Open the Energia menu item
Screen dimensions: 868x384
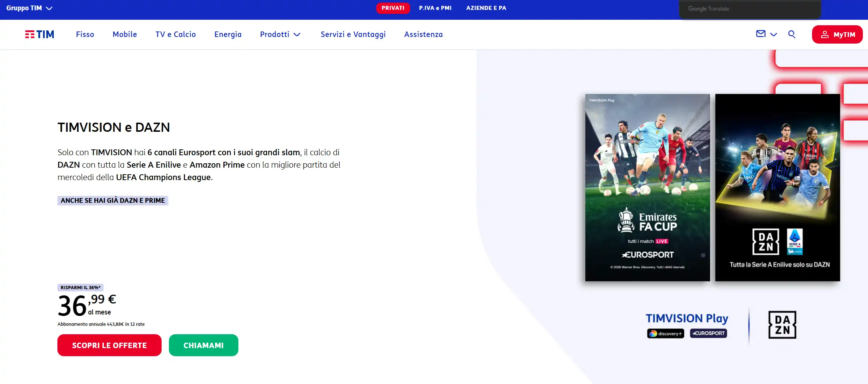click(228, 34)
